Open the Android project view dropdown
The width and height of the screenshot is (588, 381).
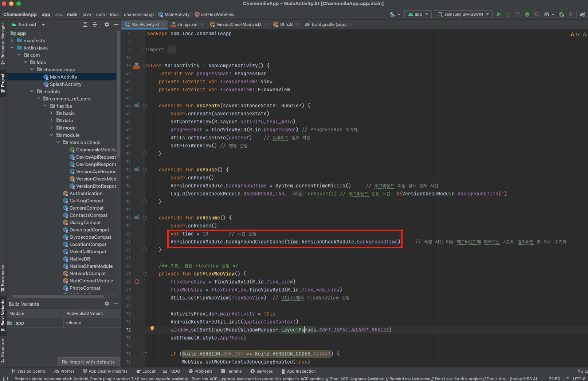(x=28, y=24)
